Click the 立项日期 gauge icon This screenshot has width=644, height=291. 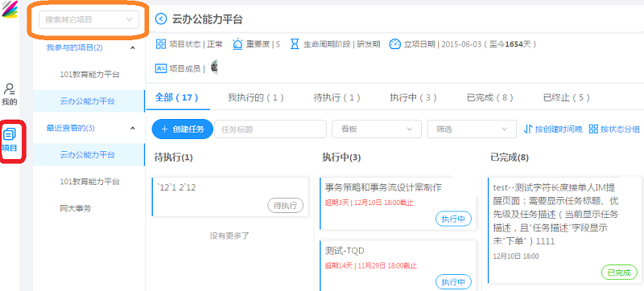(x=394, y=44)
